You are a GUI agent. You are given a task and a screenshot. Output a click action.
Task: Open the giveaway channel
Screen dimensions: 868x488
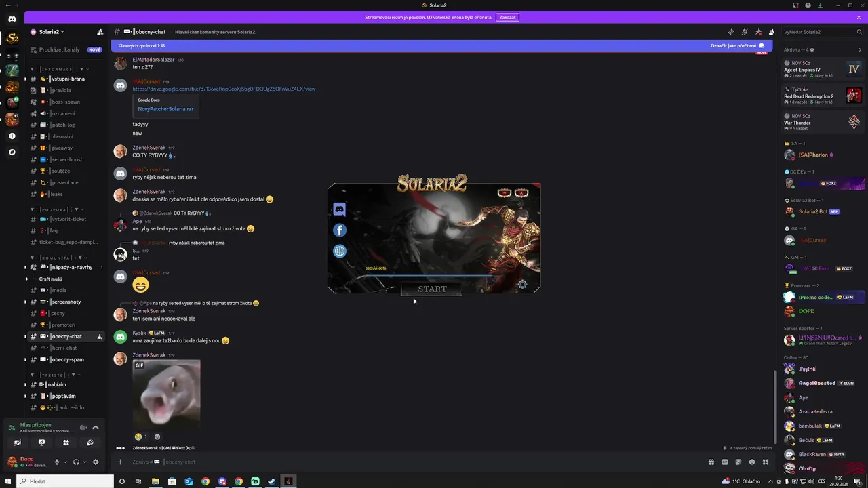click(x=65, y=148)
